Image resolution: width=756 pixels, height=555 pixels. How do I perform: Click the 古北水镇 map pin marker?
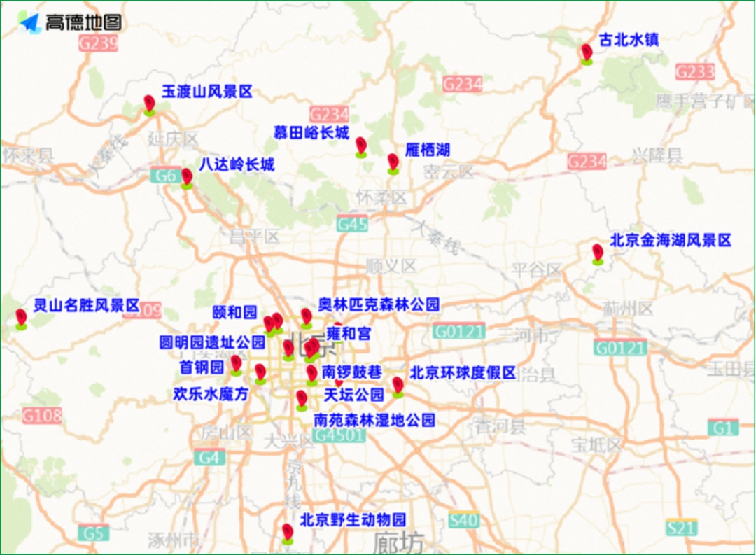point(585,52)
